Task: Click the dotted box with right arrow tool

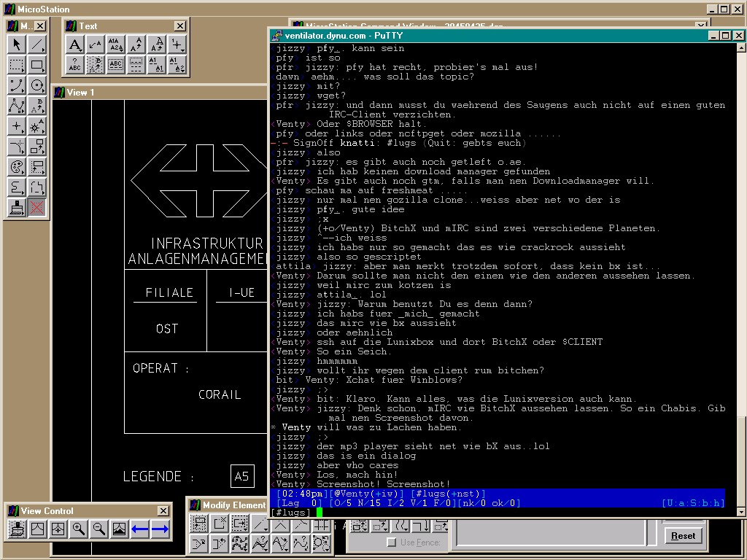Action: (x=239, y=524)
